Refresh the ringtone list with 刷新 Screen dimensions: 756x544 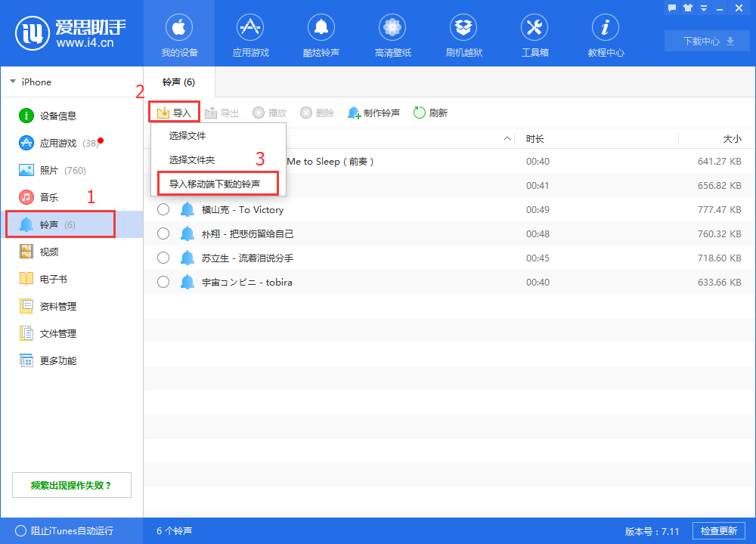tap(430, 112)
